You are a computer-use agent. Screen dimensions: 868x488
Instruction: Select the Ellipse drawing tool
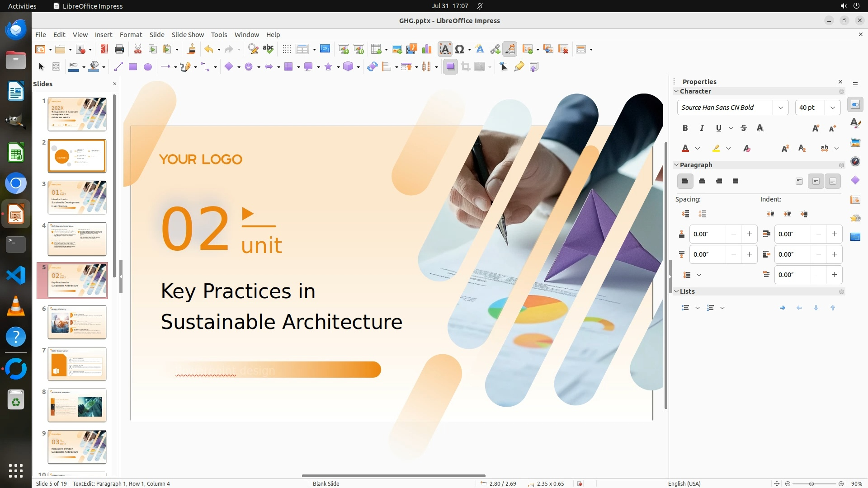point(148,67)
